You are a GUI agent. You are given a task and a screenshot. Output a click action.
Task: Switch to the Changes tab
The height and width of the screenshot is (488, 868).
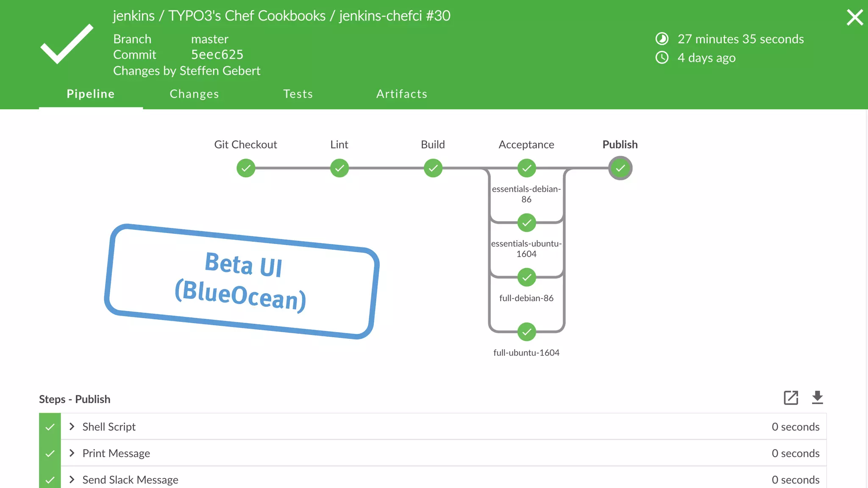(194, 94)
